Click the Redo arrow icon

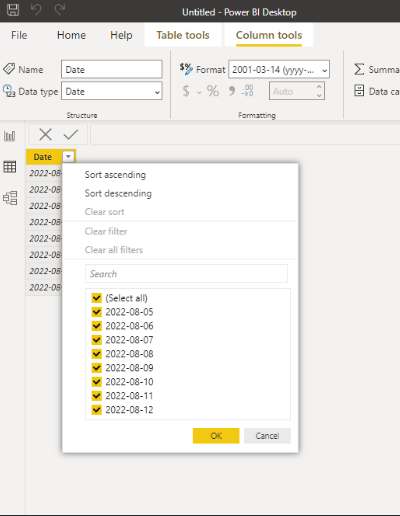coord(60,10)
